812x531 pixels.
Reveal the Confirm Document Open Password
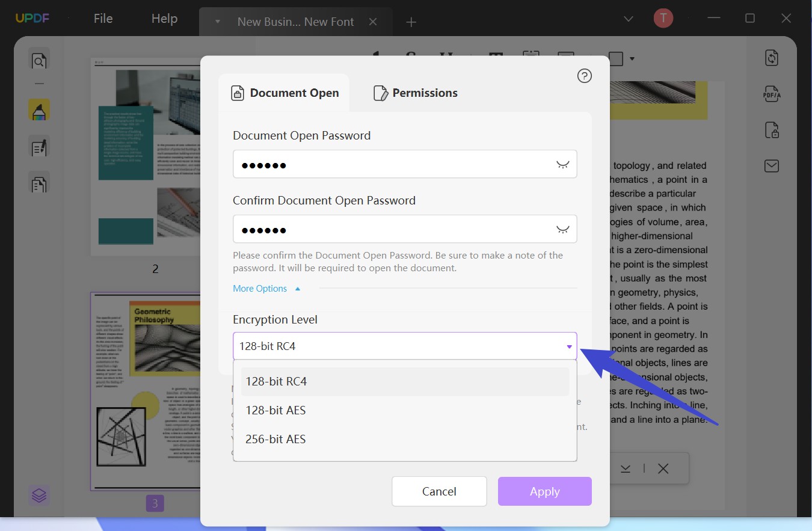click(x=562, y=229)
